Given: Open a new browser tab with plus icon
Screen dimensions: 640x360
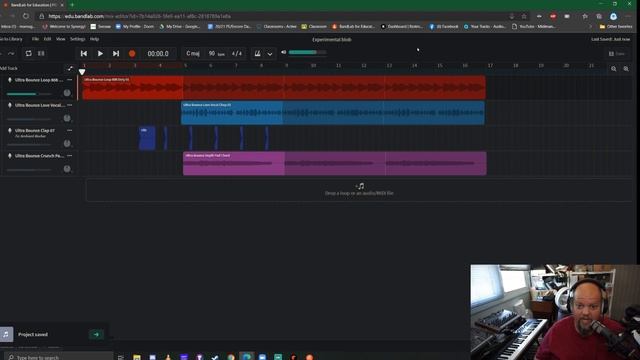Looking at the screenshot, I should 72,5.
